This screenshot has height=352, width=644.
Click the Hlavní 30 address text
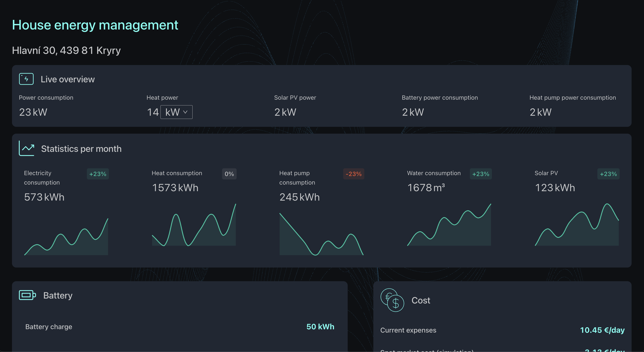66,50
